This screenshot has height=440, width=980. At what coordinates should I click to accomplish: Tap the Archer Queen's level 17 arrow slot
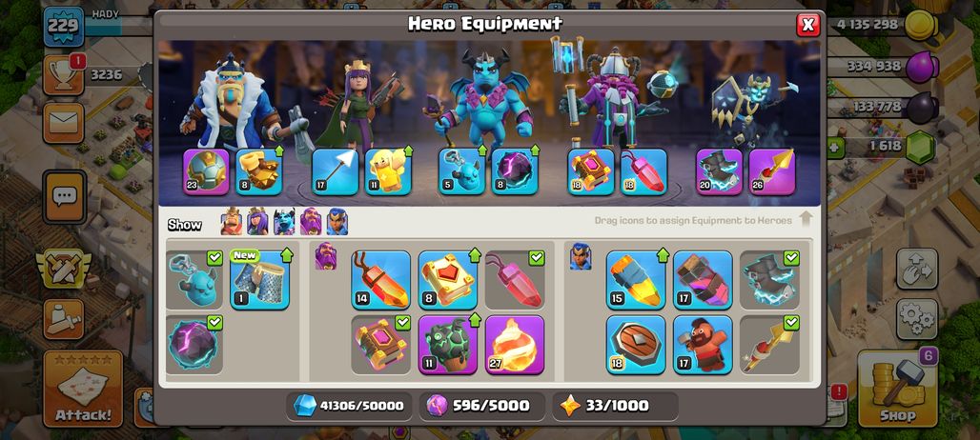tap(335, 171)
